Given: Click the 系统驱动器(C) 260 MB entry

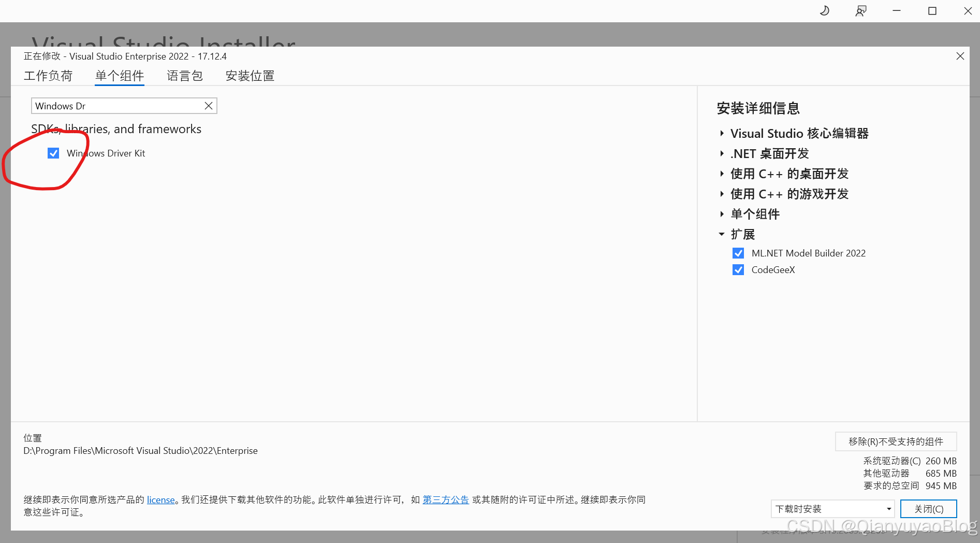Looking at the screenshot, I should [910, 461].
